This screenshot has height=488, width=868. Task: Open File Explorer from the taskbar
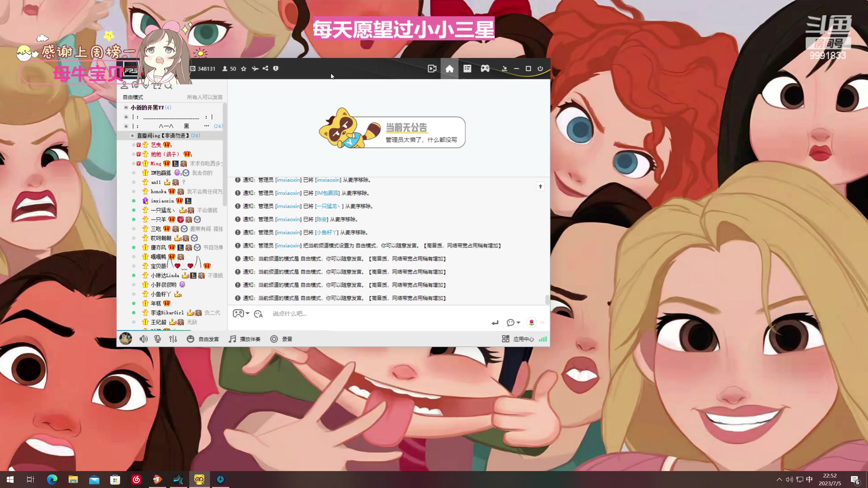tap(73, 480)
